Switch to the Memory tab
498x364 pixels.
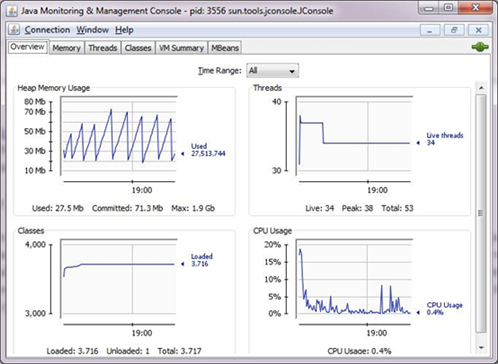tap(66, 48)
